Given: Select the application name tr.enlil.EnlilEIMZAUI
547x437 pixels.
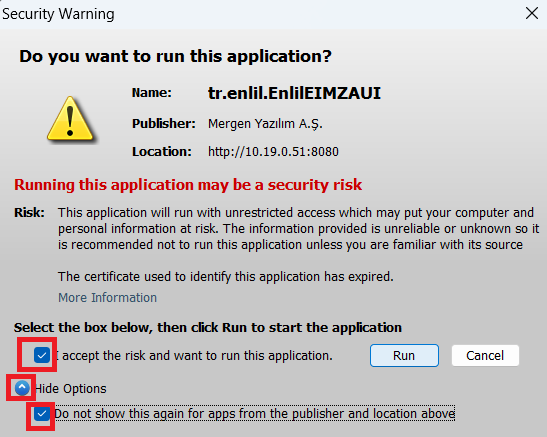Looking at the screenshot, I should (294, 93).
